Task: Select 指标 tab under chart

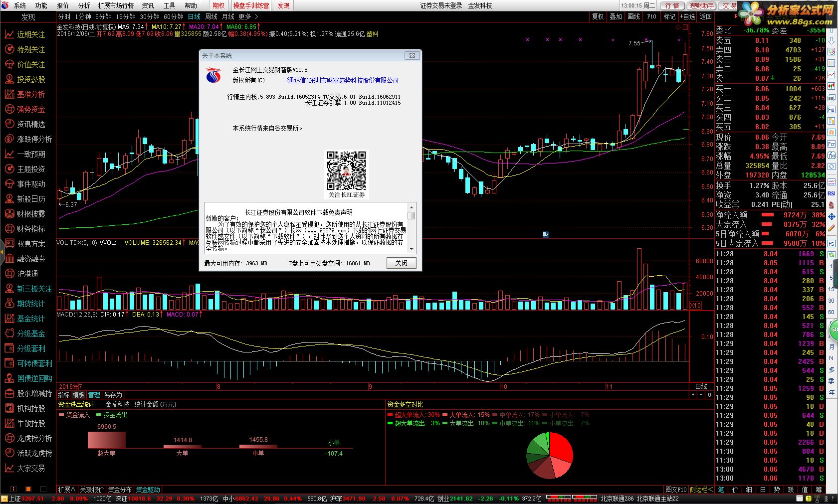Action: [x=64, y=395]
